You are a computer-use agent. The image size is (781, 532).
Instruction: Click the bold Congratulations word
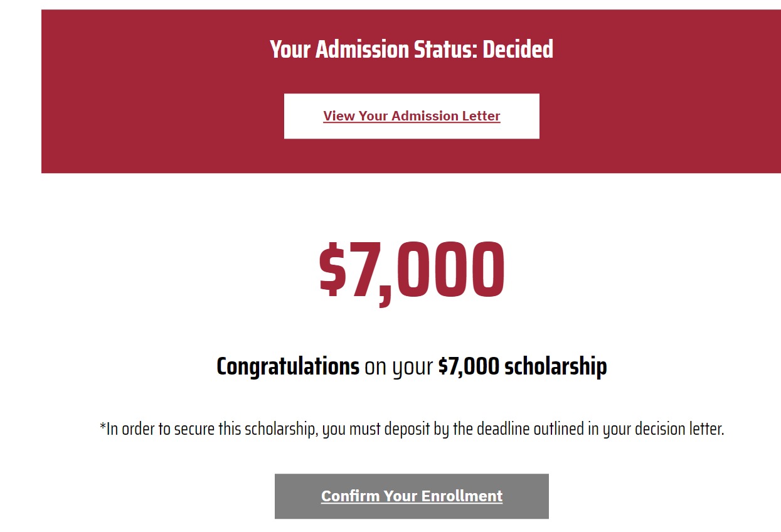pyautogui.click(x=287, y=366)
